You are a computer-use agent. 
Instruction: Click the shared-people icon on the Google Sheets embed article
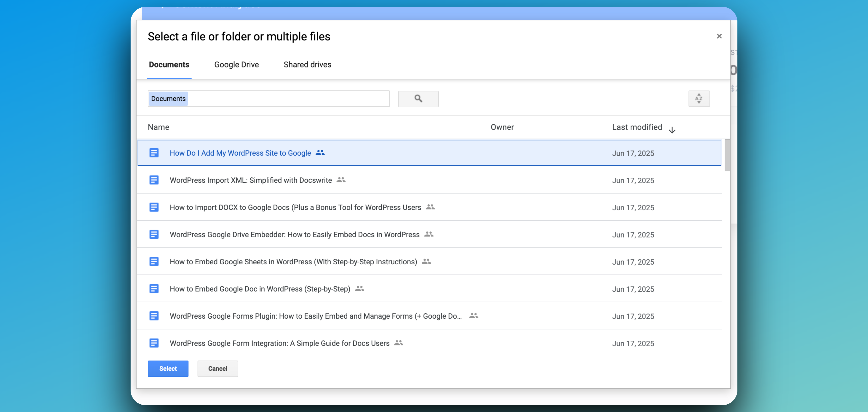pyautogui.click(x=426, y=261)
